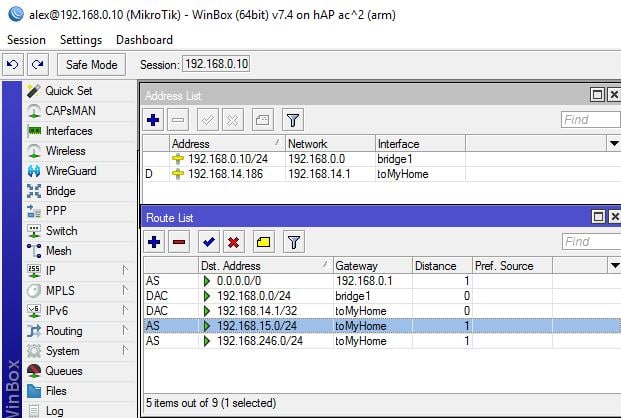This screenshot has height=418, width=621.
Task: Select address 192.168.0.10/24 row
Action: pyautogui.click(x=381, y=159)
